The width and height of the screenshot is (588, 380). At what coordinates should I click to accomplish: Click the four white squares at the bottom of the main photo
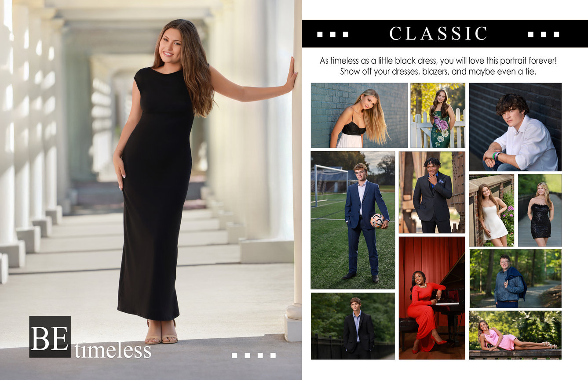tap(254, 355)
